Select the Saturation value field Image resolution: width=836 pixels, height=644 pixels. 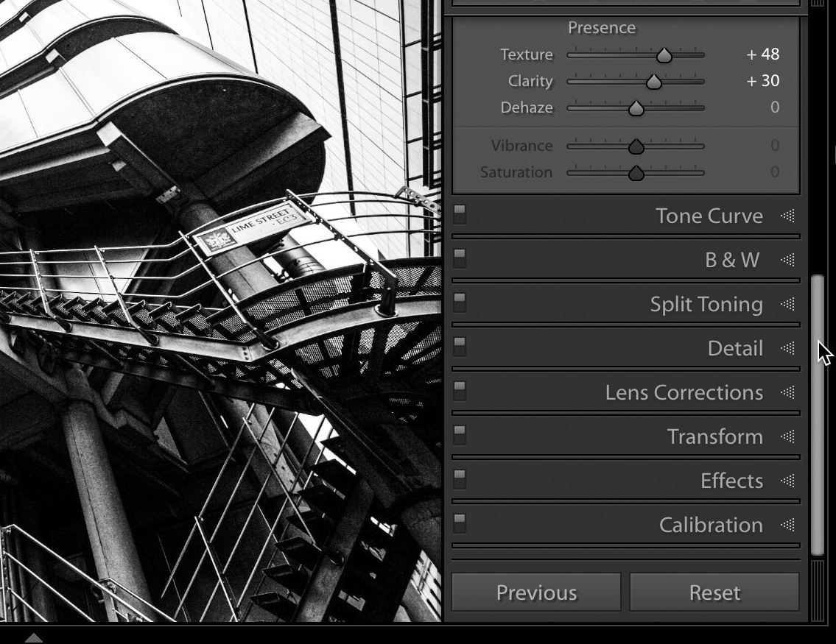coord(775,172)
